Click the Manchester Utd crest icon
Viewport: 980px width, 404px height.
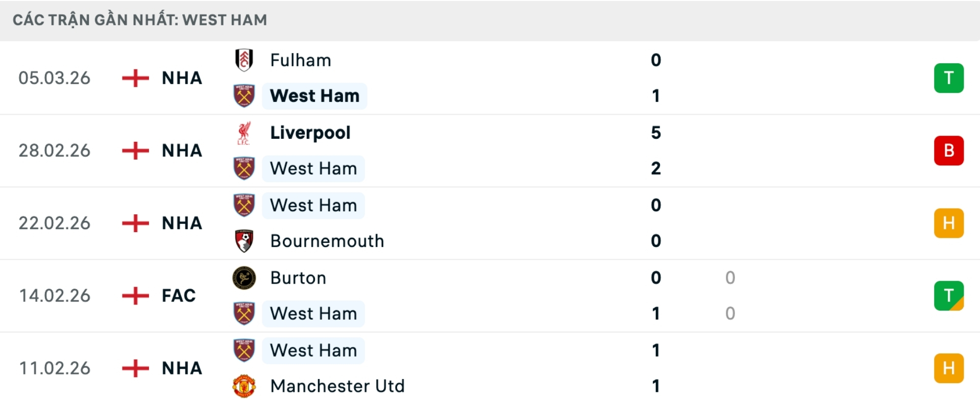pos(244,386)
